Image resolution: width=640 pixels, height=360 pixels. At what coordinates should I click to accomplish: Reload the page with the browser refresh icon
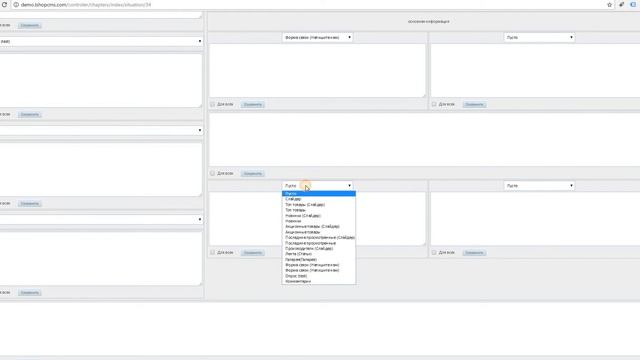point(4,4)
